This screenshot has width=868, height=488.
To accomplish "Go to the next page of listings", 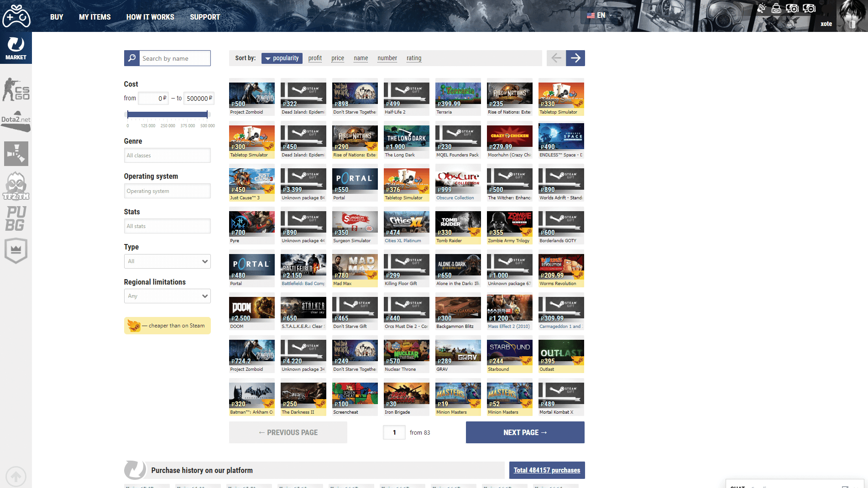I will point(525,432).
